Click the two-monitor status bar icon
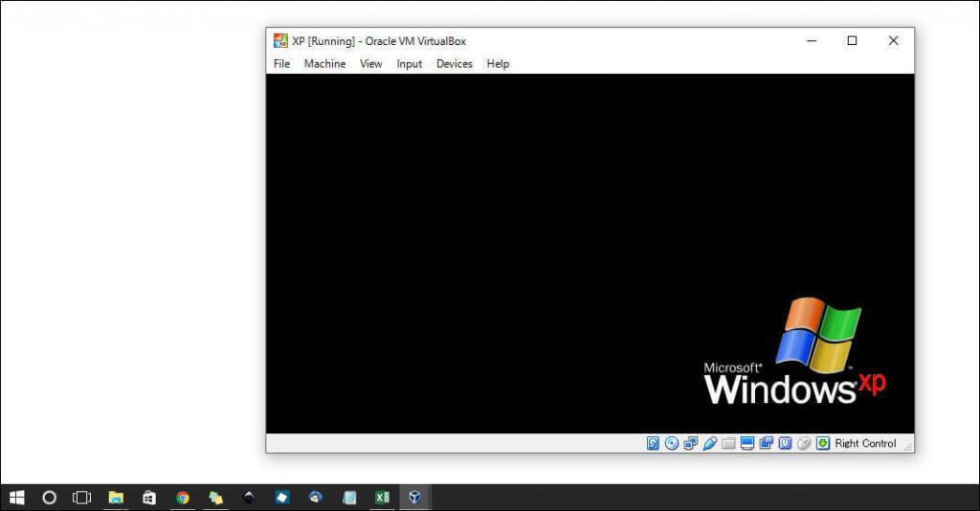This screenshot has width=980, height=511. (x=766, y=443)
